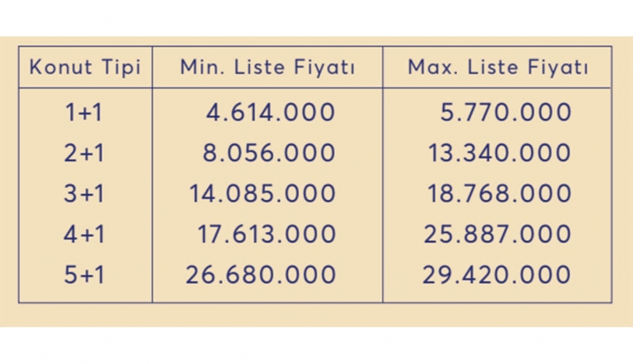This screenshot has height=364, width=633.
Task: Click the 26.680.000 price value
Action: (x=260, y=276)
